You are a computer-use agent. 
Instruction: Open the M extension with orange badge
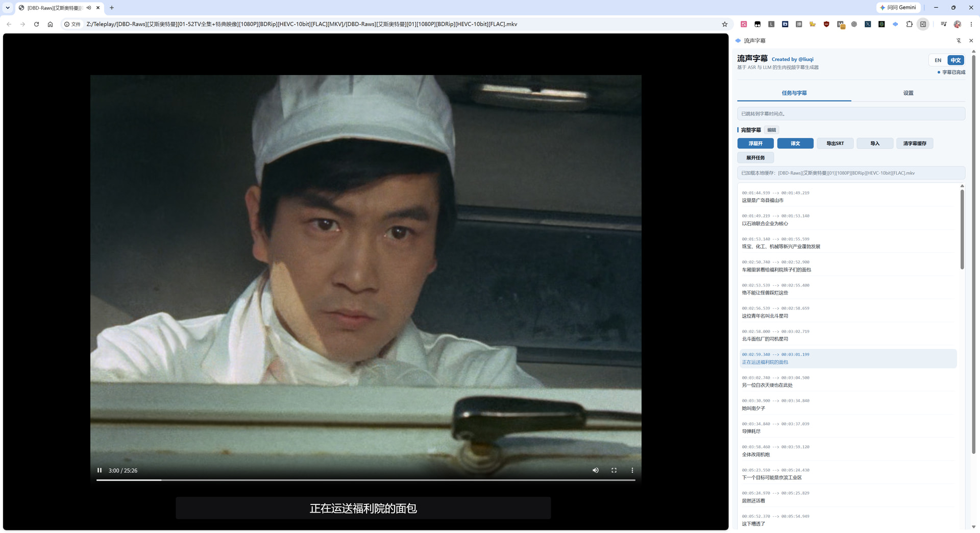[841, 25]
